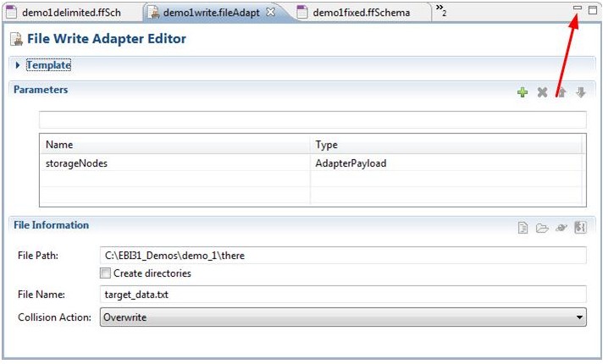Click the Name column header
The width and height of the screenshot is (608, 364).
[x=175, y=145]
